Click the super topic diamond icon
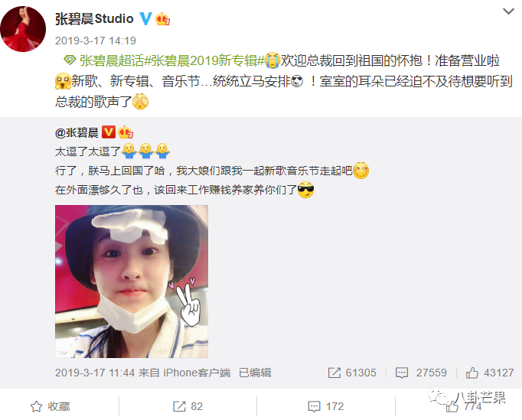Image resolution: width=522 pixels, height=420 pixels. coord(70,61)
